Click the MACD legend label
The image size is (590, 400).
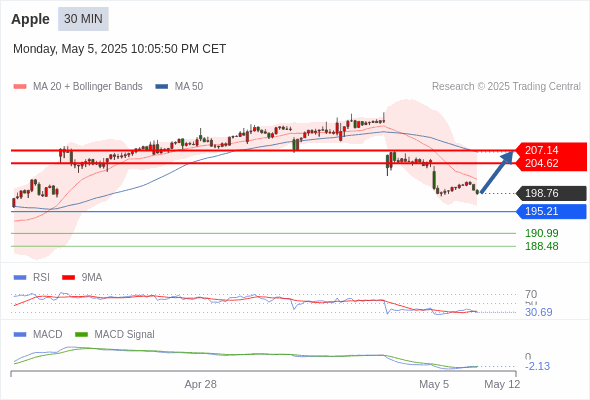(48, 335)
